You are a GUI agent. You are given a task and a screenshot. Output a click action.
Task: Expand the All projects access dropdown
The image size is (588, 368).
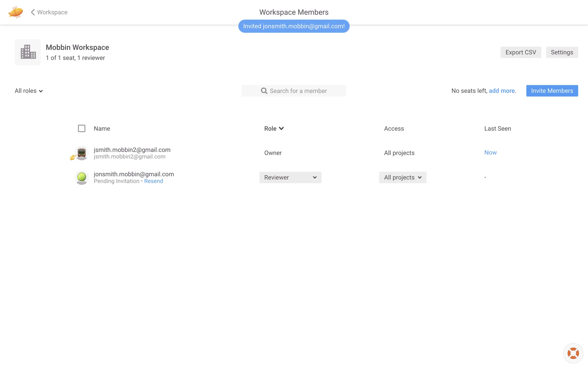(x=402, y=178)
